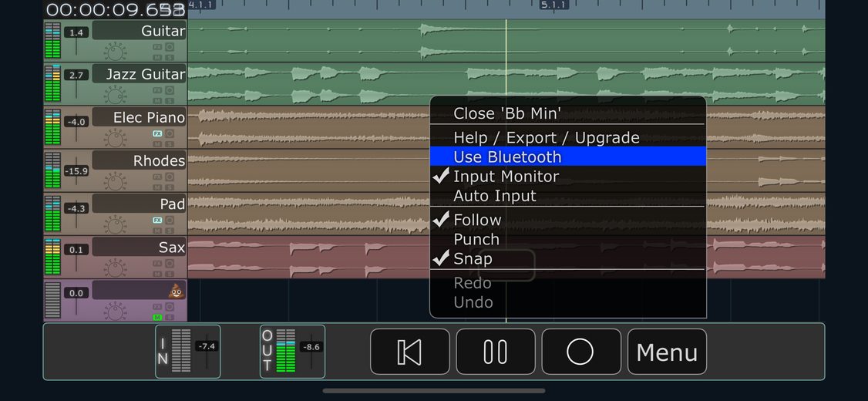The height and width of the screenshot is (401, 868).
Task: Click the Pad track pan knob
Action: click(115, 225)
